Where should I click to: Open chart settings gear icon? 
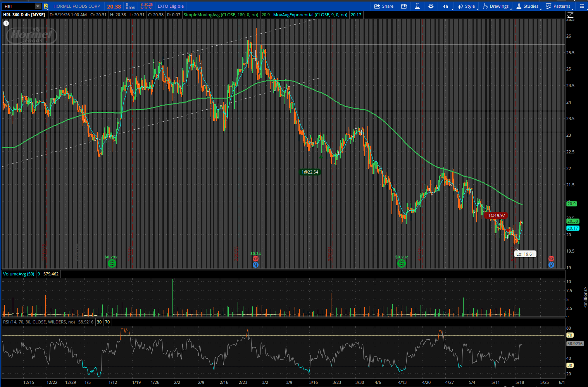pos(431,6)
